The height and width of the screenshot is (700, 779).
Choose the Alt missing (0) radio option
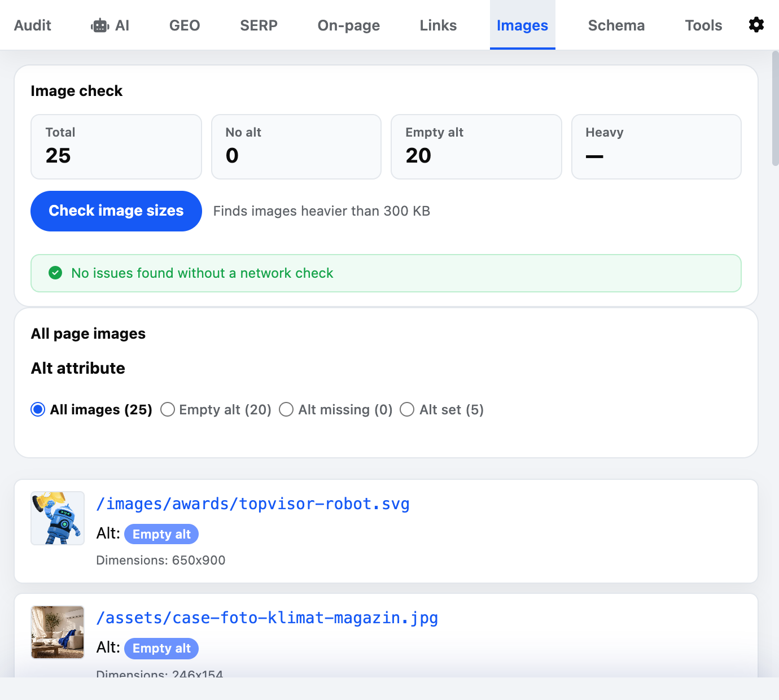286,409
